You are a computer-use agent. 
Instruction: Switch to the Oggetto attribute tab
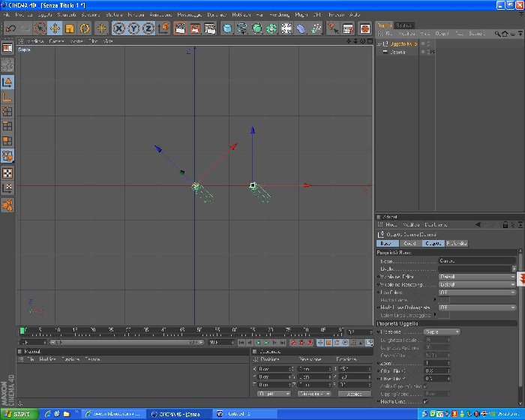click(x=433, y=244)
